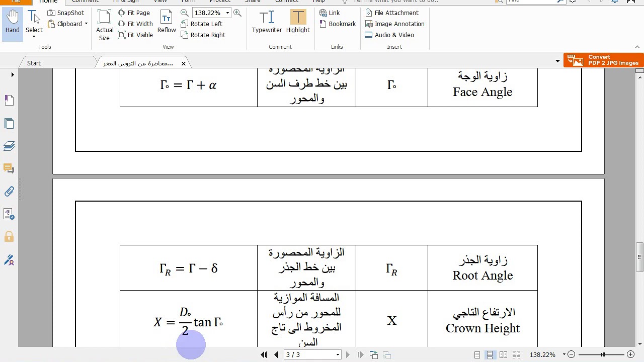This screenshot has width=644, height=362.
Task: Click the Convert PDF 2 JPG Images banner
Action: pos(603,60)
